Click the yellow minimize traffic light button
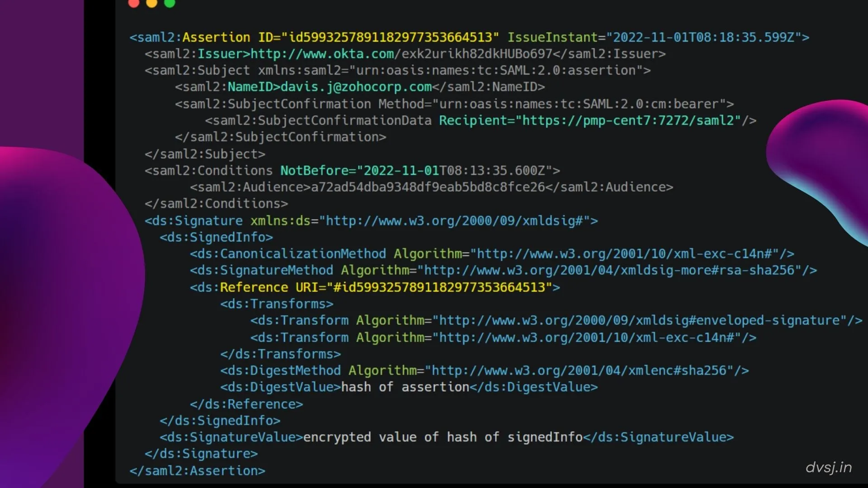The width and height of the screenshot is (868, 488). click(152, 4)
